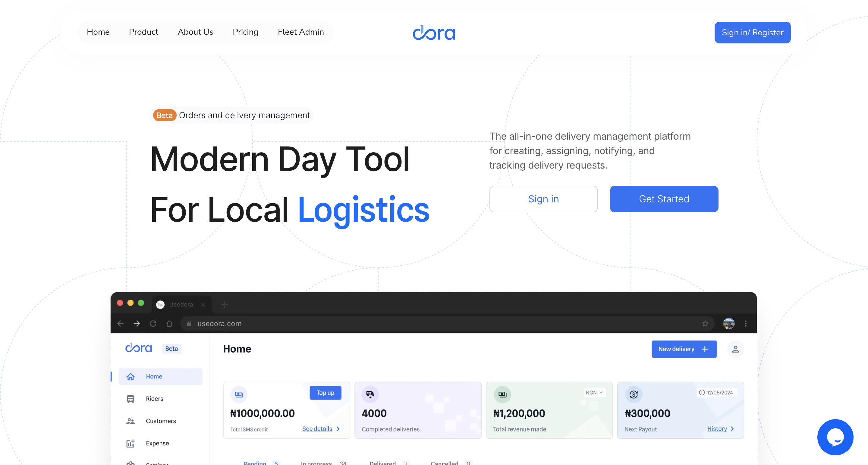Switch to the Pending tab

click(x=255, y=463)
